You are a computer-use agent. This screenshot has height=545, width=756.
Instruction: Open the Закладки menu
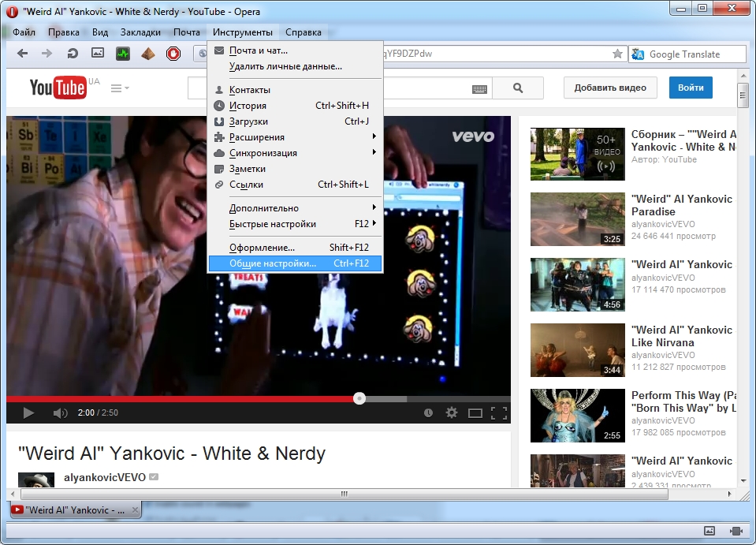click(140, 32)
